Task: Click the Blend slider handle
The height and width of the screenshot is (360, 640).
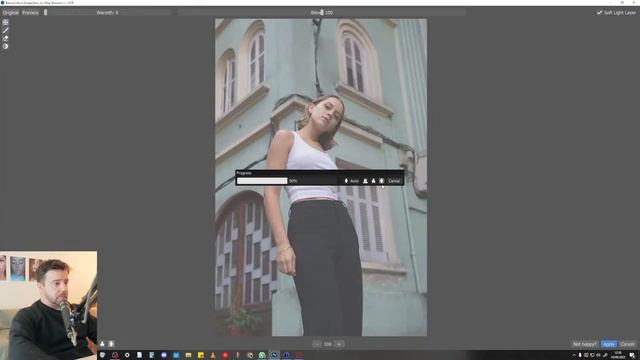Action: click(x=322, y=13)
